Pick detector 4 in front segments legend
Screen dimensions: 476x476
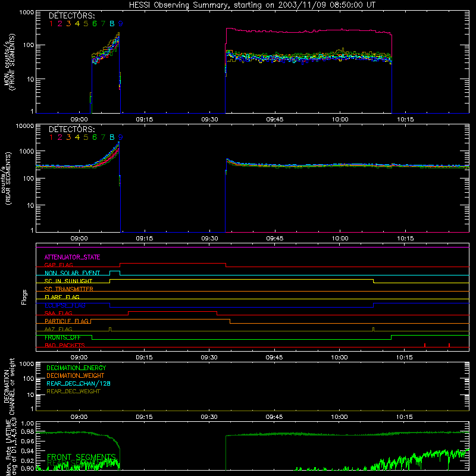point(77,24)
